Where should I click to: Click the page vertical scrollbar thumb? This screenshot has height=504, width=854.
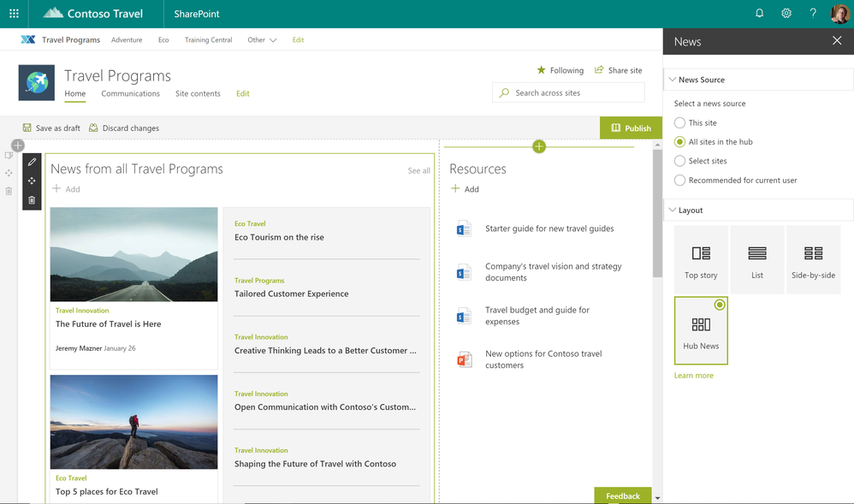[657, 212]
